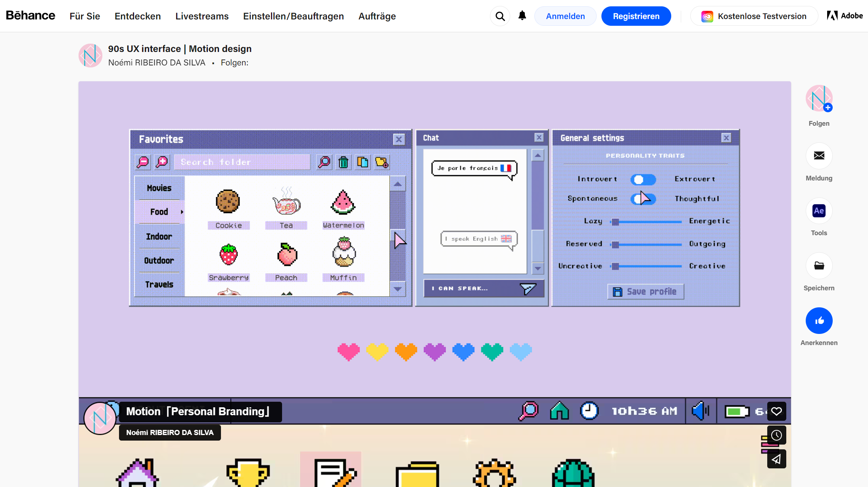This screenshot has width=868, height=487.
Task: Go to the Livestreams tab
Action: pos(202,16)
